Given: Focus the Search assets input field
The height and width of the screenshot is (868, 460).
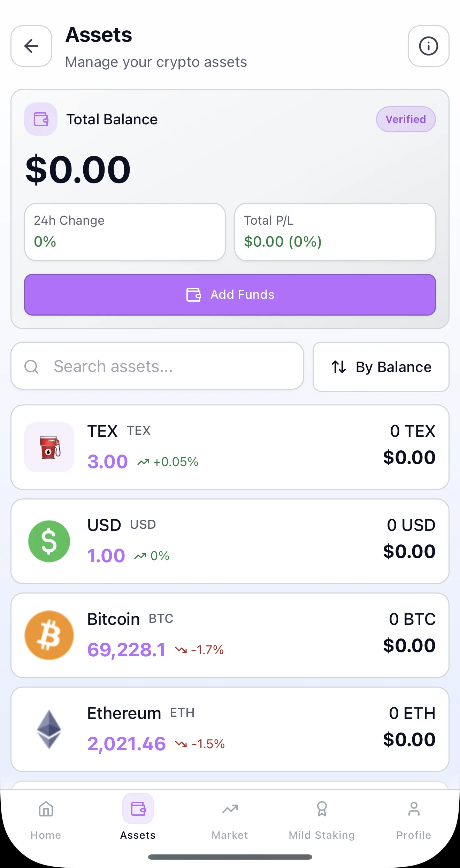Looking at the screenshot, I should tap(157, 366).
